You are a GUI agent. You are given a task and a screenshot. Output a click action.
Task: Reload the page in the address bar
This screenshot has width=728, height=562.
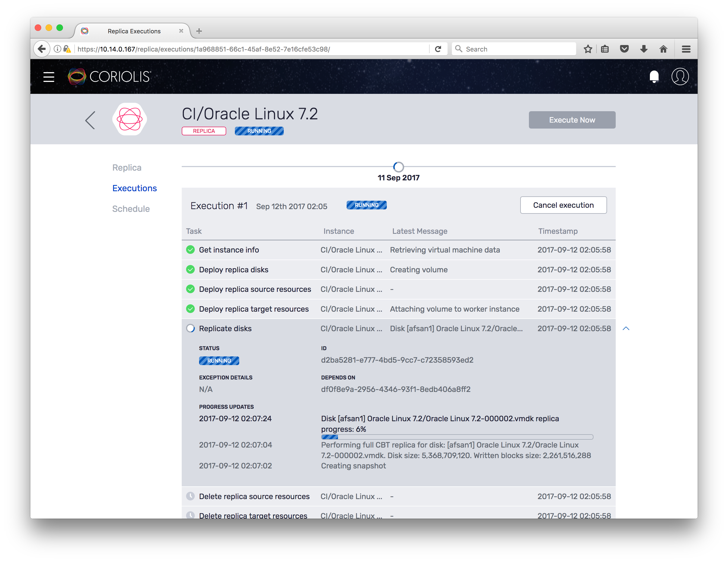438,49
